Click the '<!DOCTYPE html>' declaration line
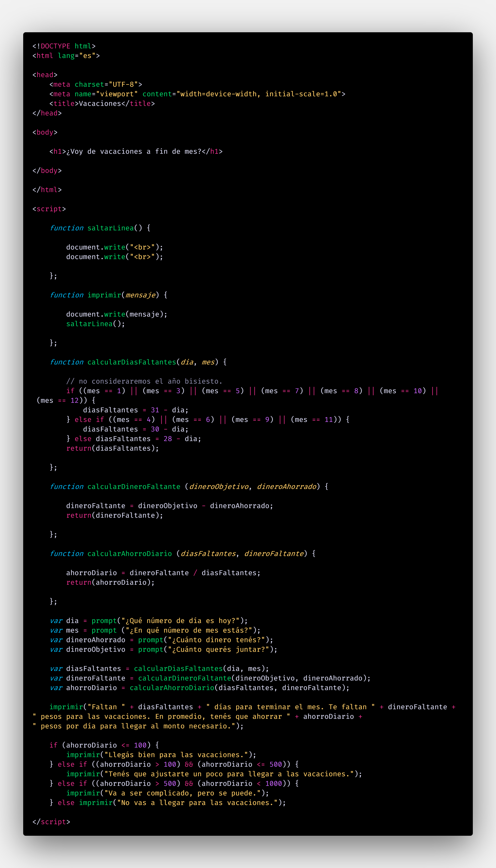This screenshot has width=496, height=868. [x=64, y=46]
